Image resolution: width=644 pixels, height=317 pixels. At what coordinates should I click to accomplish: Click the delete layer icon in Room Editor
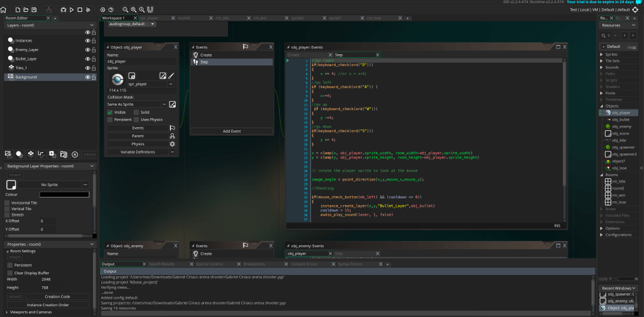75,154
